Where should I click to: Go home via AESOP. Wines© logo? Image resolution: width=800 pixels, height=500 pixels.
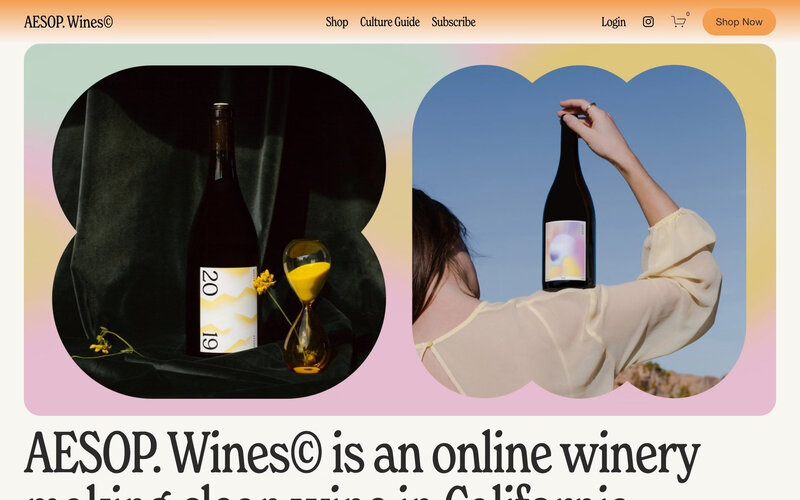(68, 22)
